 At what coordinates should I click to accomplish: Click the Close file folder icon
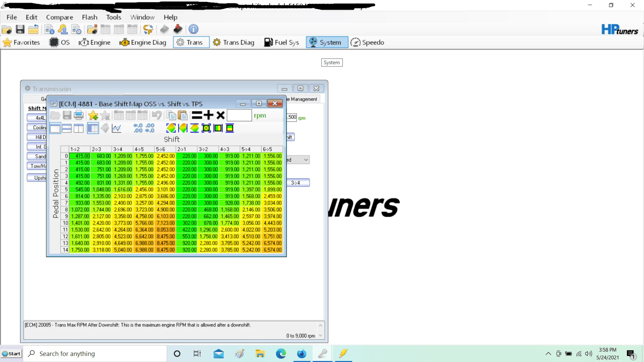coord(33,29)
